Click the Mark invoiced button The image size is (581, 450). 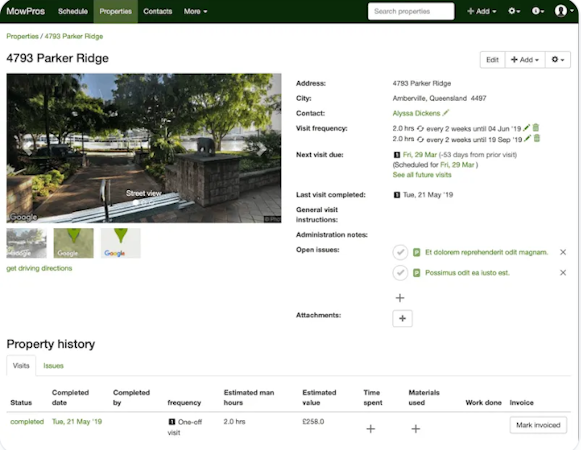tap(538, 425)
